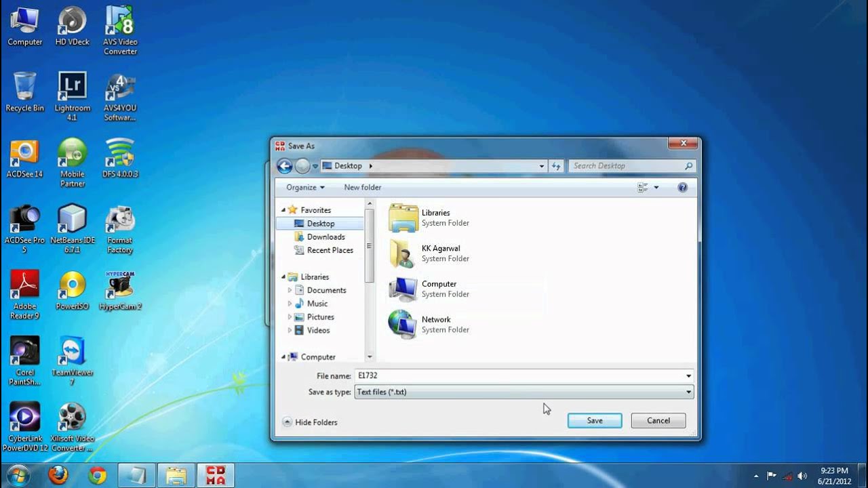The height and width of the screenshot is (488, 868).
Task: Collapse the Computer tree node
Action: pos(283,357)
